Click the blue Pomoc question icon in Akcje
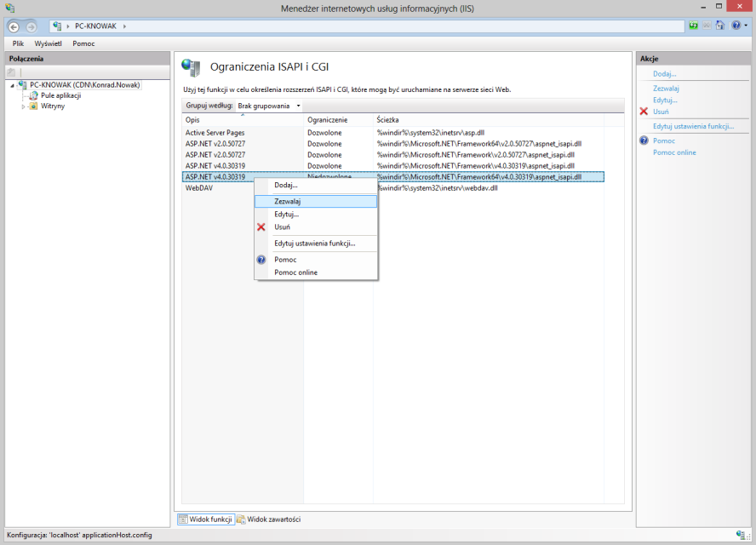 [x=644, y=141]
